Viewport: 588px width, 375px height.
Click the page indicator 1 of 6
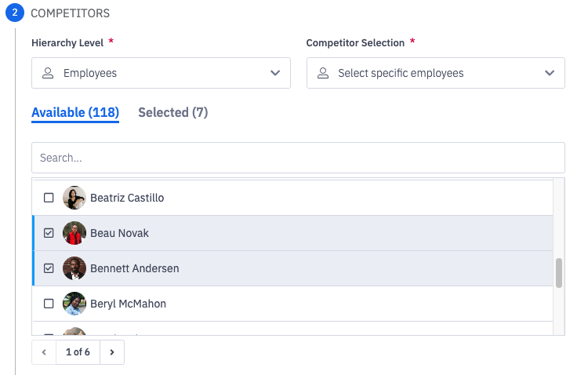click(78, 352)
